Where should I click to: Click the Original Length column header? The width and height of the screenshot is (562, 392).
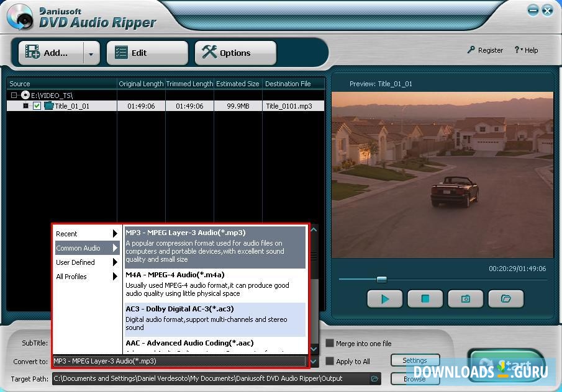click(x=141, y=84)
